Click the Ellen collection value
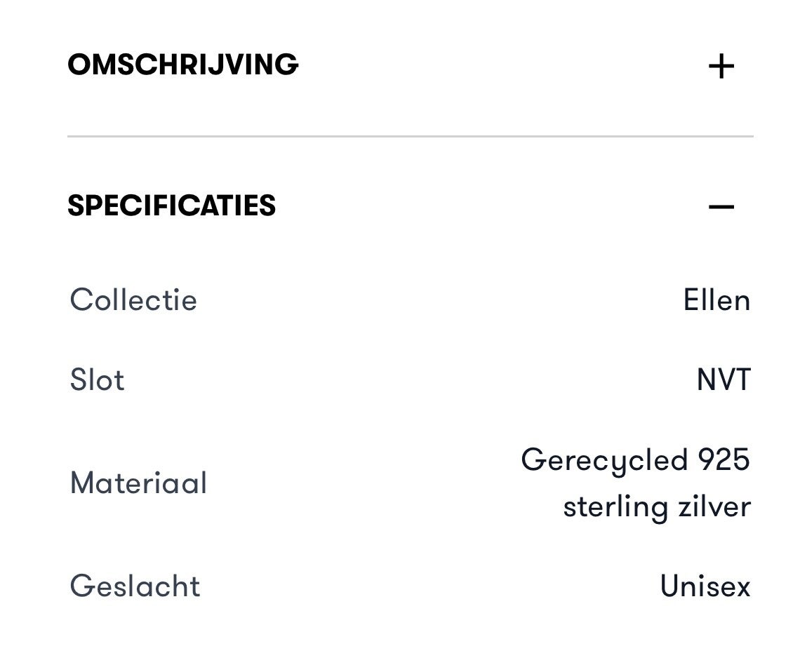The image size is (800, 672). tap(716, 300)
